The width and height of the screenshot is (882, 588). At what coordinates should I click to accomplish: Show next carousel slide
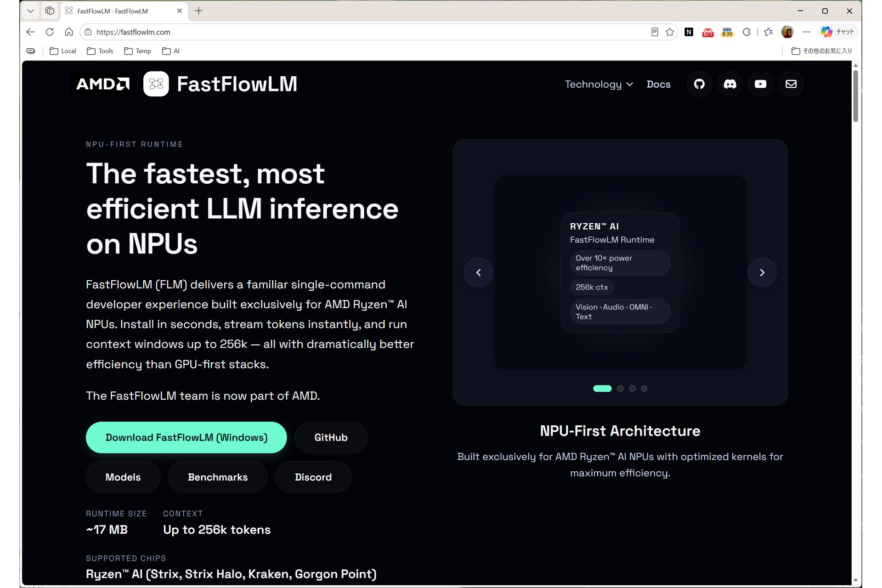762,272
